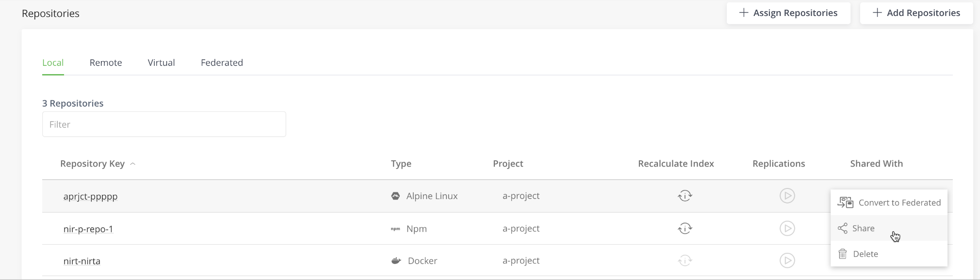The width and height of the screenshot is (980, 280).
Task: Run replication for nir-p-repo-1 repository
Action: 787,228
